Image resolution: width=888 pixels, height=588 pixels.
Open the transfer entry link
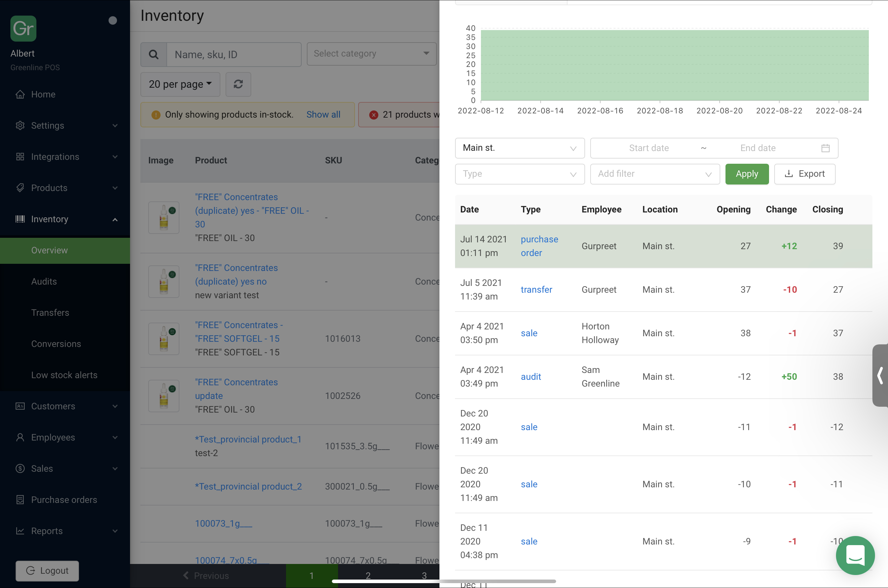tap(536, 289)
